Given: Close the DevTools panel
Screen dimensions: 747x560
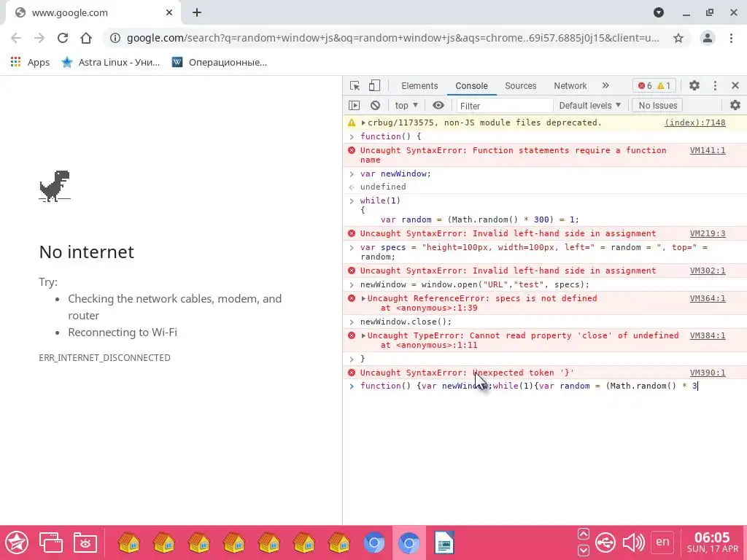Looking at the screenshot, I should coord(735,86).
